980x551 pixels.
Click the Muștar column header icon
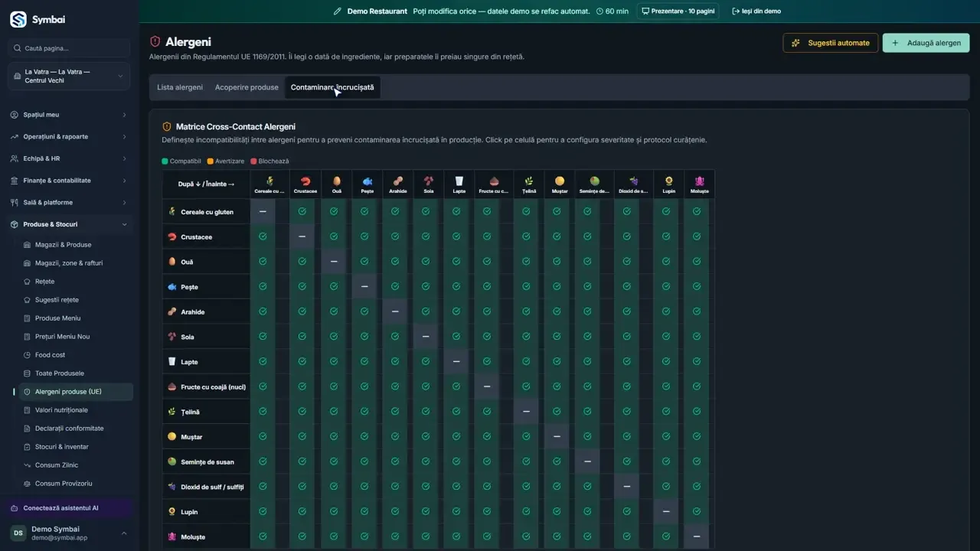(560, 181)
